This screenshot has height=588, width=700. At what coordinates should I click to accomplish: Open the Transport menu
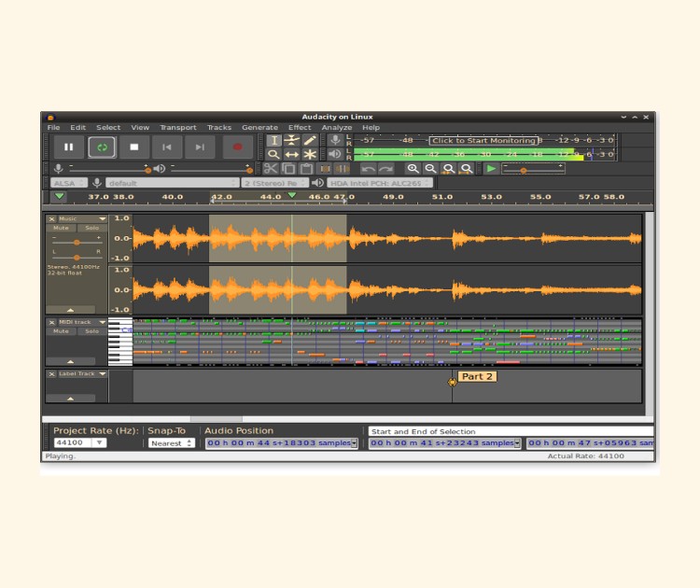point(178,127)
